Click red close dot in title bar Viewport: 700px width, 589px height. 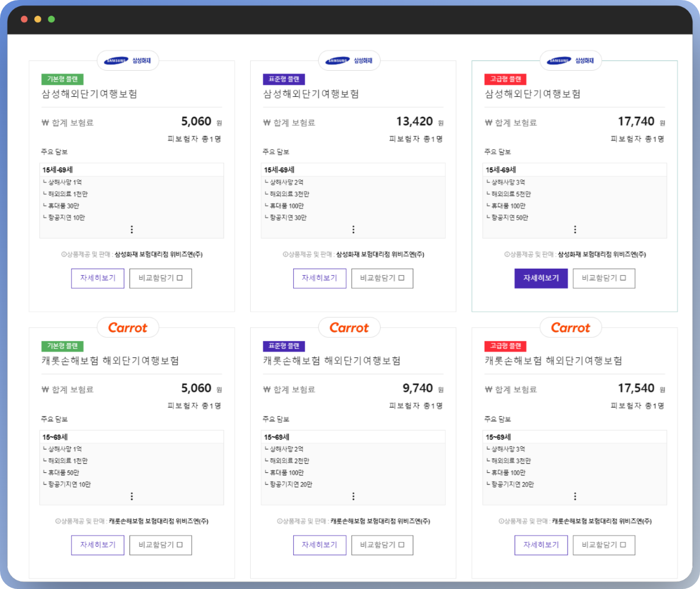[24, 19]
